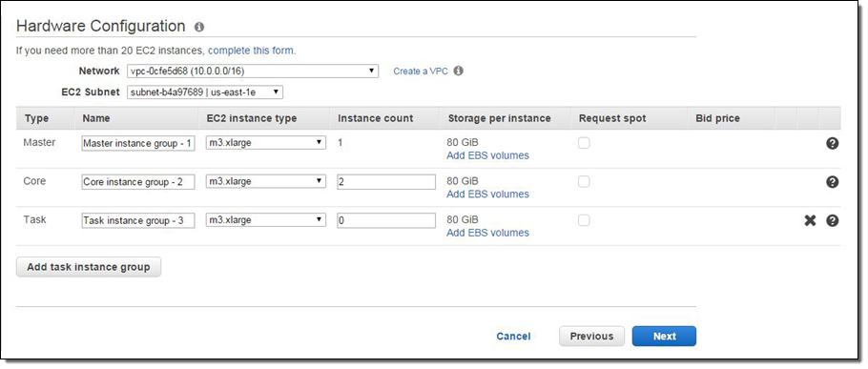Viewport: 868px width, 369px height.
Task: Enable Request spot for Master row
Action: point(584,143)
